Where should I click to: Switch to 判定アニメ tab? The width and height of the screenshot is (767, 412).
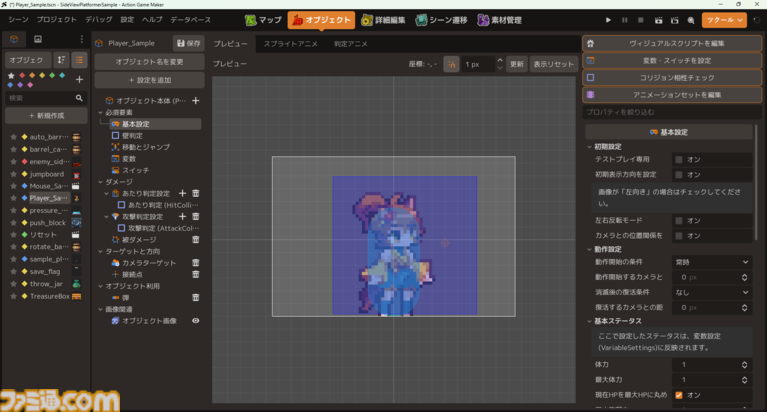pos(351,44)
